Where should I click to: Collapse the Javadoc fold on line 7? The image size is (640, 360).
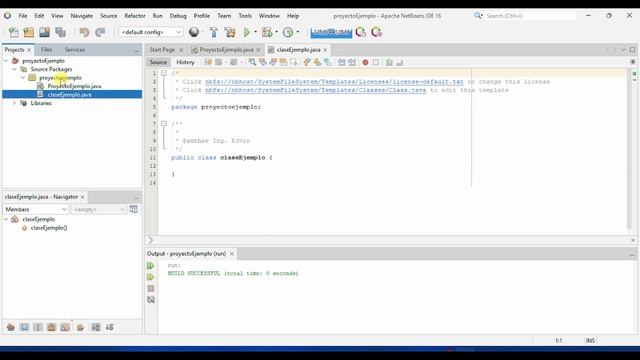pos(164,123)
